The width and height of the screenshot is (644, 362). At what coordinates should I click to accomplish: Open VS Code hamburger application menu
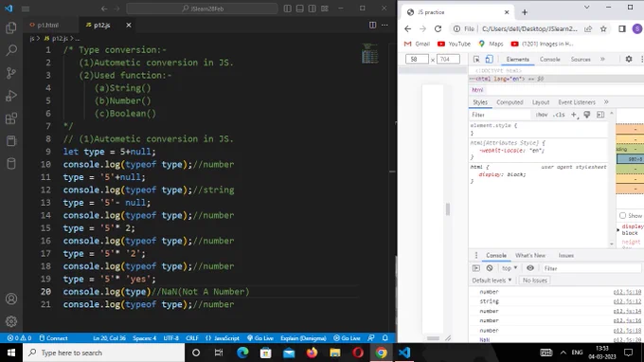point(26,9)
